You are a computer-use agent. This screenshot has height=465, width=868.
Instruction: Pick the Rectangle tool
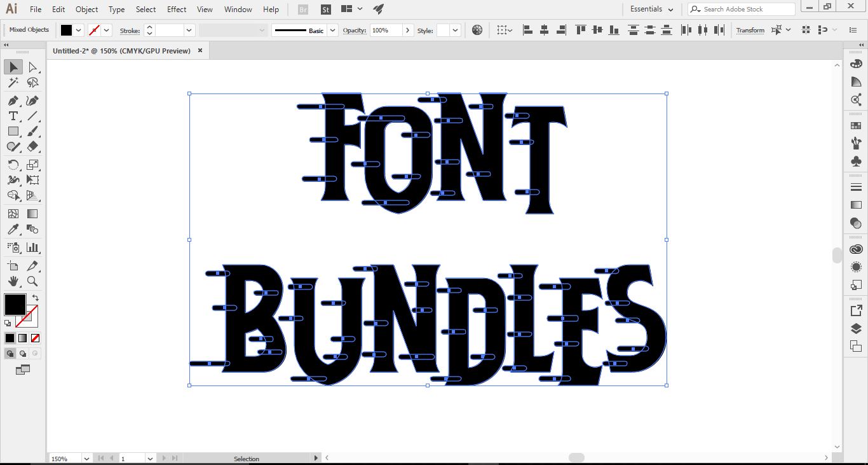(x=13, y=131)
